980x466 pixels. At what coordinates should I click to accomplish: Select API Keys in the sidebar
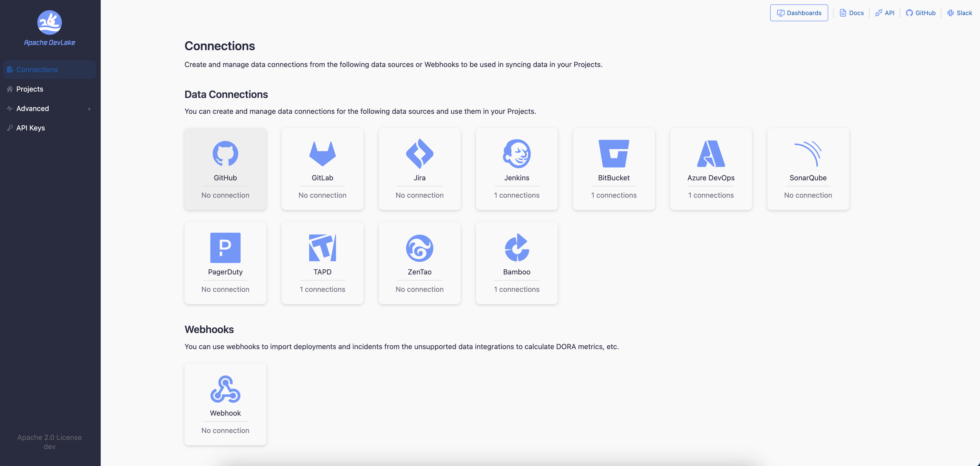coord(30,128)
